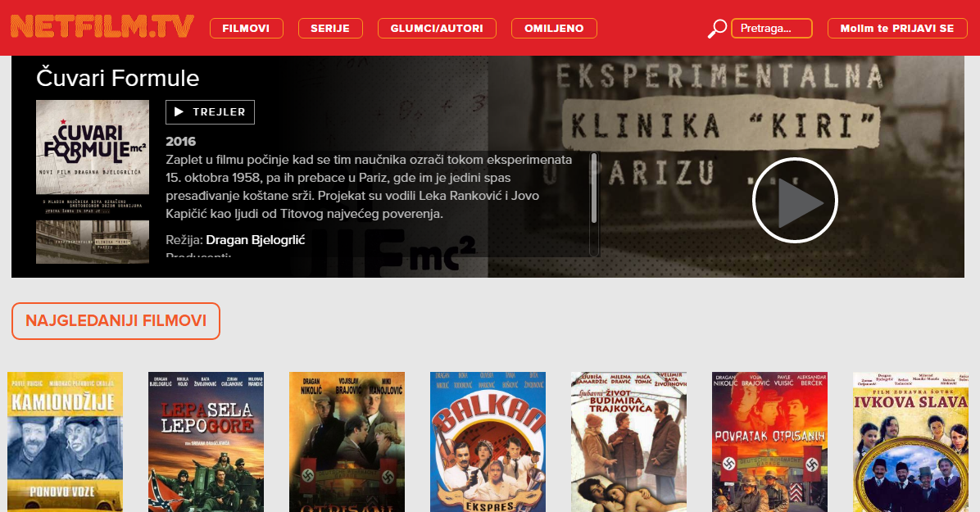Image resolution: width=980 pixels, height=512 pixels.
Task: Open the Lepa sela lepo gore poster
Action: [x=206, y=442]
